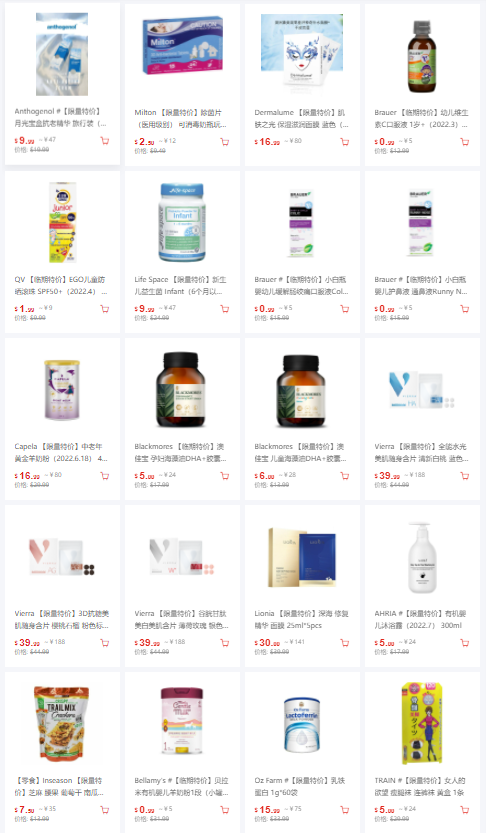The height and width of the screenshot is (833, 486).
Task: Add AHRIA baby wash to cart
Action: 465,643
